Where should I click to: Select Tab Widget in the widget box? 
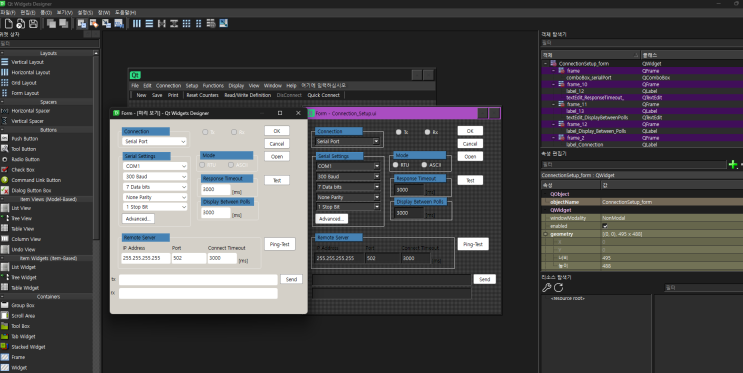[23, 337]
